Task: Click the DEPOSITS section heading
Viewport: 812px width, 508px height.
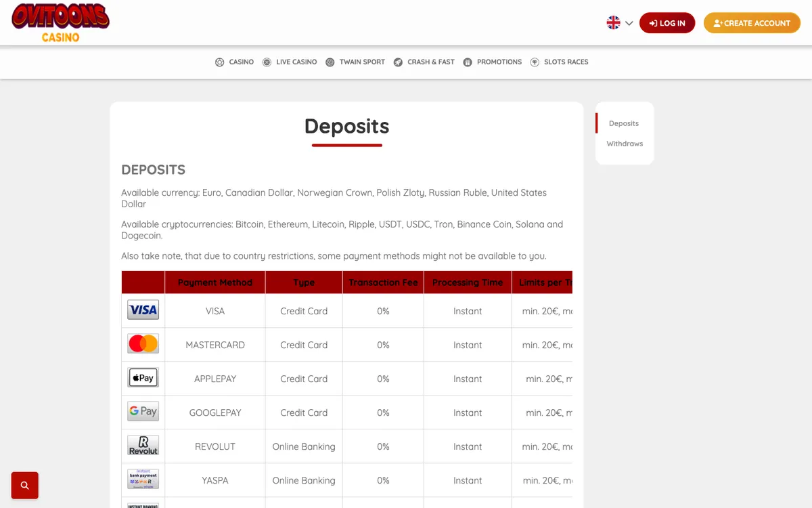Action: (x=154, y=170)
